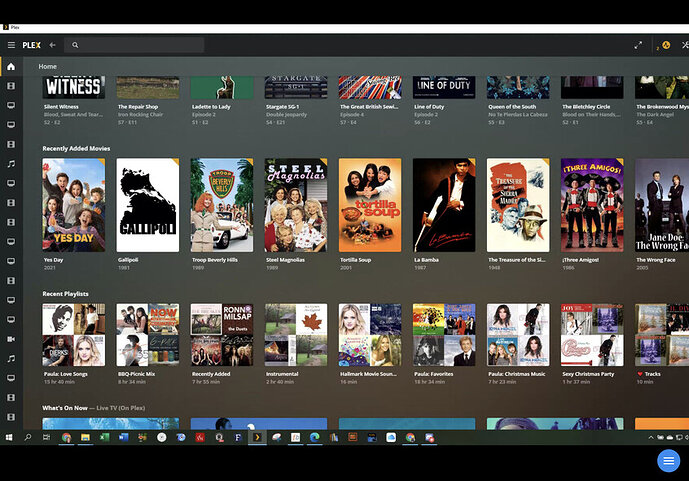Screen dimensions: 689x481
Task: Open the La Bamba poster
Action: pos(444,205)
